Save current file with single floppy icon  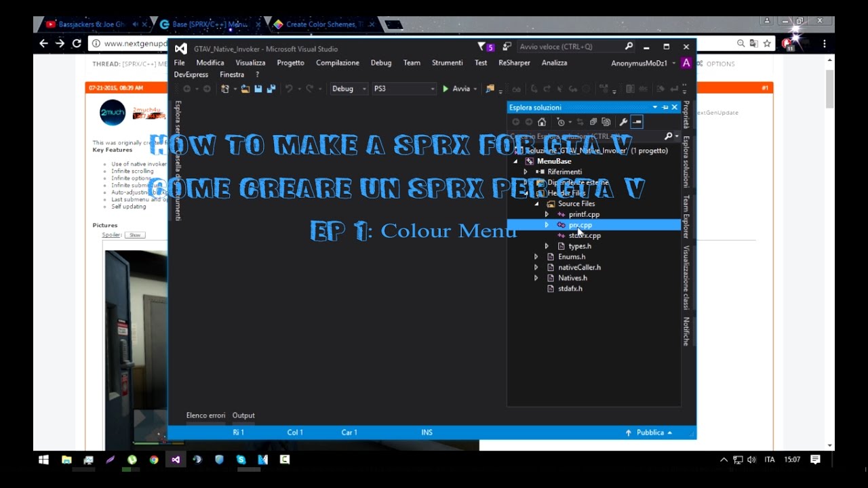[258, 89]
